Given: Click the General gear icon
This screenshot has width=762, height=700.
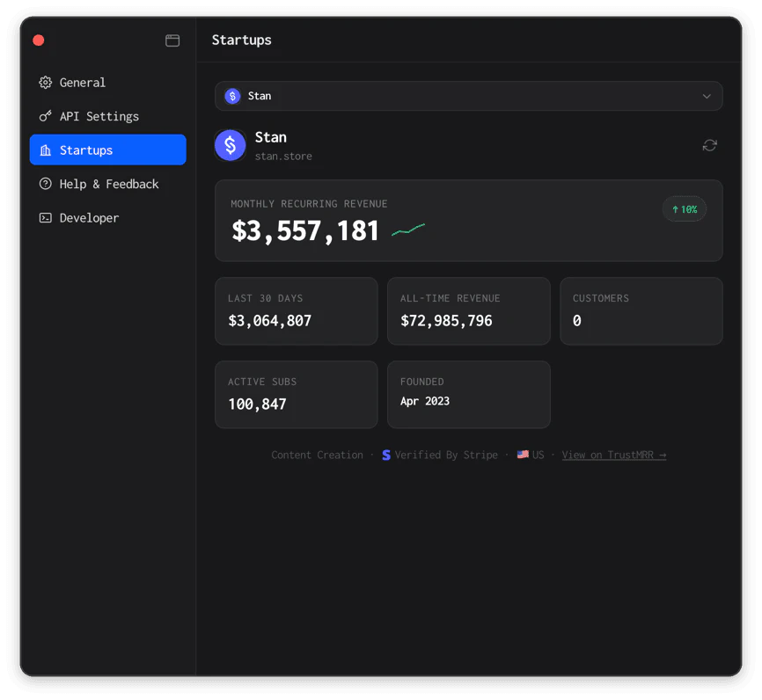Looking at the screenshot, I should (x=46, y=83).
